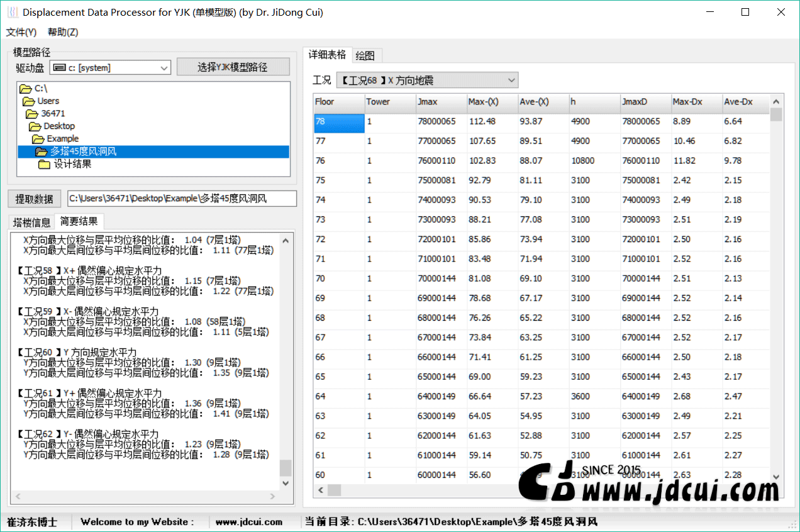
Task: Click the table's horizontal scrollbar thumb
Action: [334, 490]
